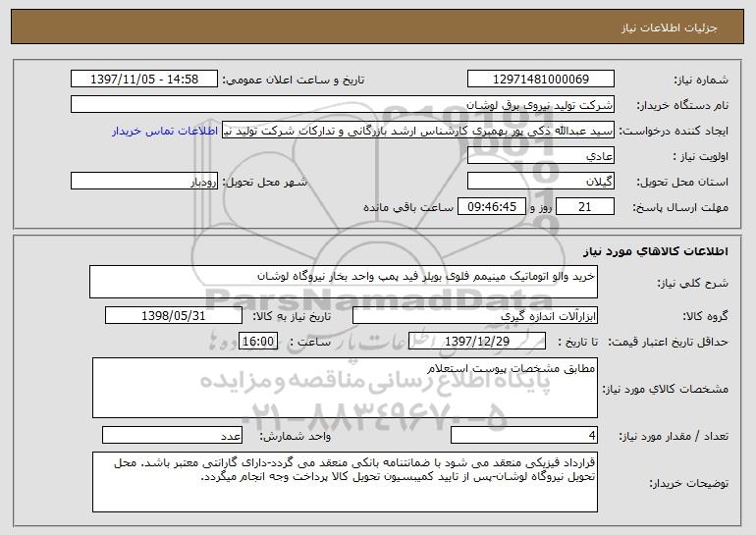Click the گروه کالا label
756x535 pixels.
(x=706, y=317)
